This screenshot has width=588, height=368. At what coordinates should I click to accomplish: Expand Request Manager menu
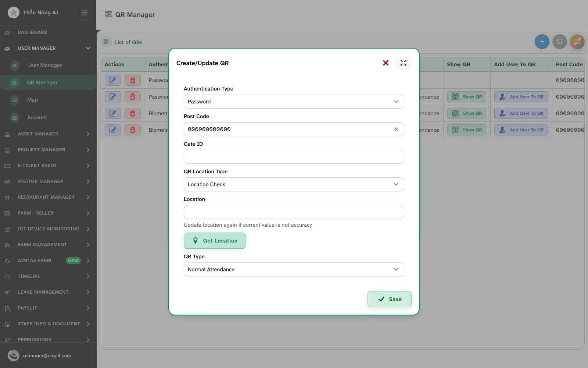pyautogui.click(x=48, y=150)
